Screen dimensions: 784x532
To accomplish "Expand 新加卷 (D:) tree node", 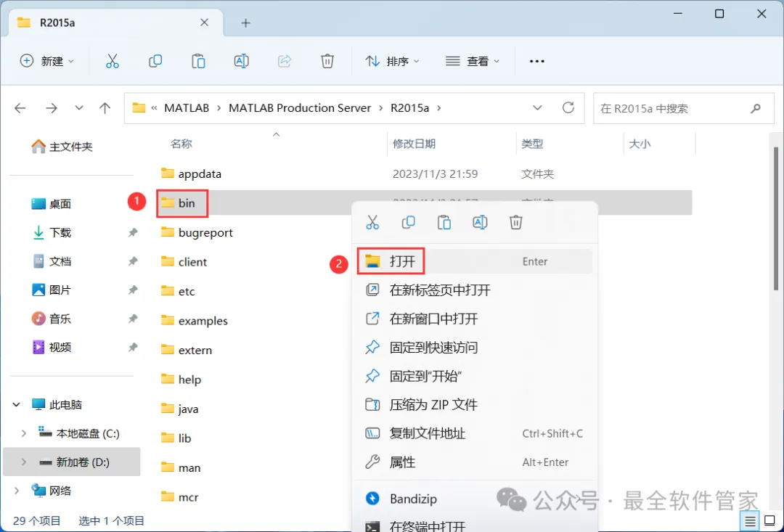I will pyautogui.click(x=23, y=462).
